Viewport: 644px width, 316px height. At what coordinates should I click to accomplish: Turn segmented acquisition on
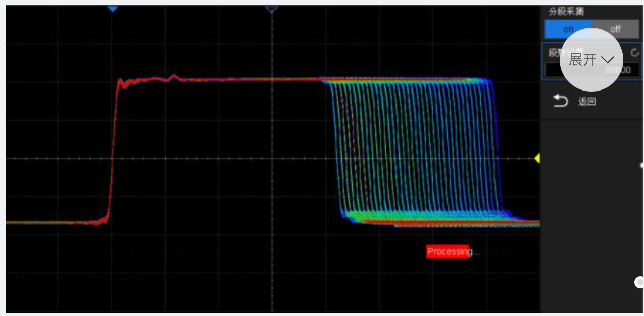click(568, 29)
